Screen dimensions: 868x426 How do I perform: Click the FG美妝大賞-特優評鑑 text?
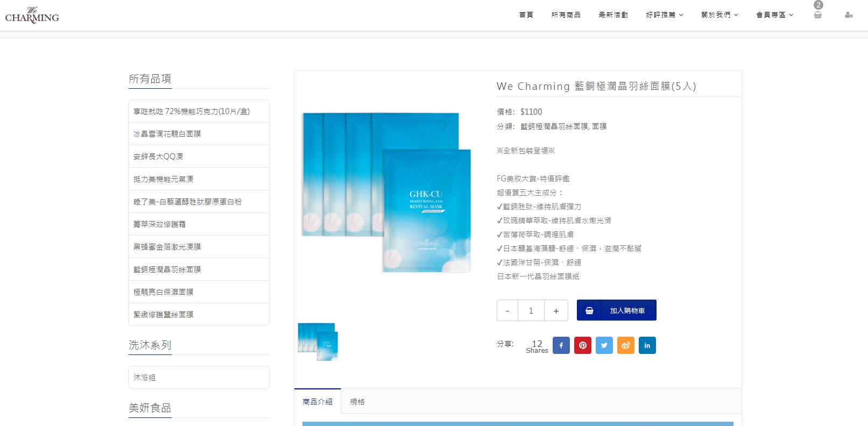(x=533, y=179)
